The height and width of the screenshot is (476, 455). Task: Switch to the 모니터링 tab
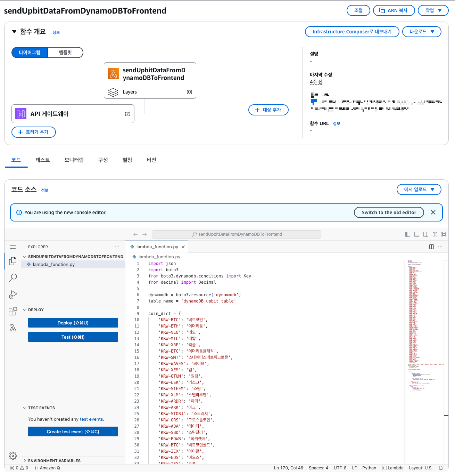74,160
